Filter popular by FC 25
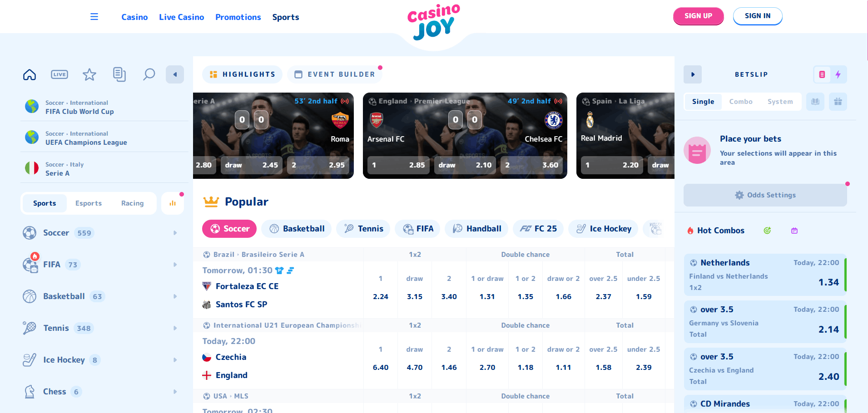Screen dimensions: 868x413 [538, 229]
